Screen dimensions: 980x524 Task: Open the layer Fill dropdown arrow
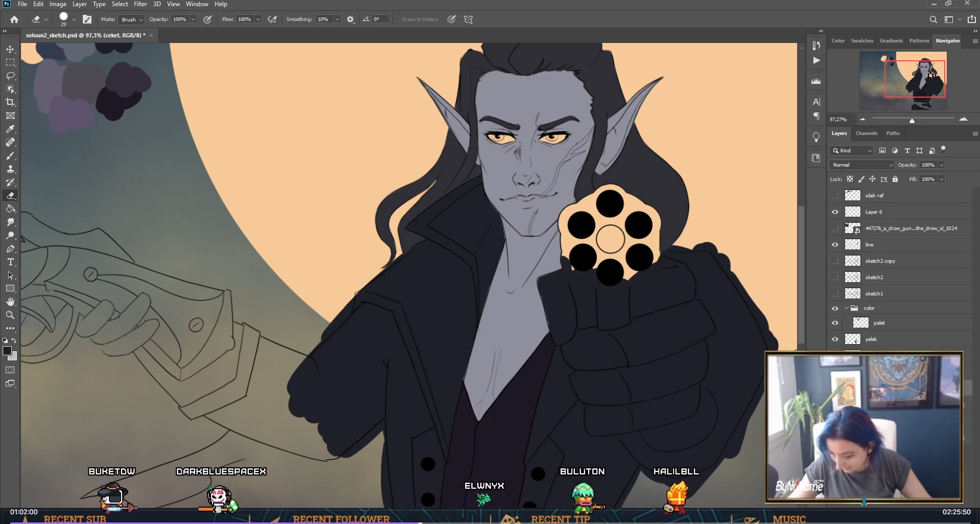(941, 179)
